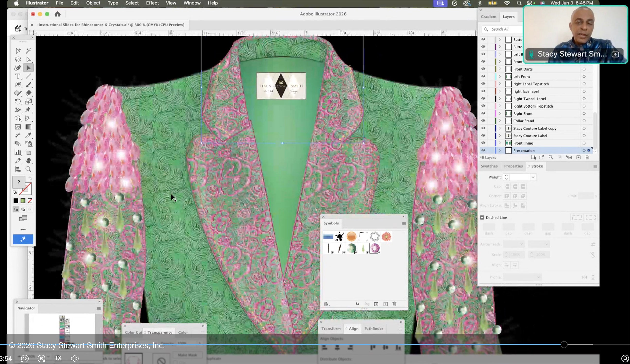This screenshot has width=630, height=364.
Task: Select the Symbol Sprayer tool
Action: pos(28,144)
